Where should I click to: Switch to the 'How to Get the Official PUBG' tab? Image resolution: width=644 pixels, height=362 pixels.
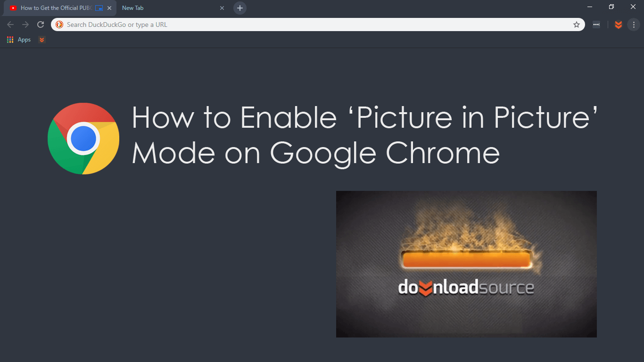tap(60, 8)
